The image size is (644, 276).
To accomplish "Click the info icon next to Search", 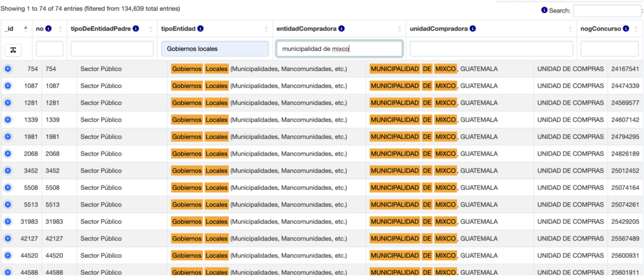I will [545, 11].
